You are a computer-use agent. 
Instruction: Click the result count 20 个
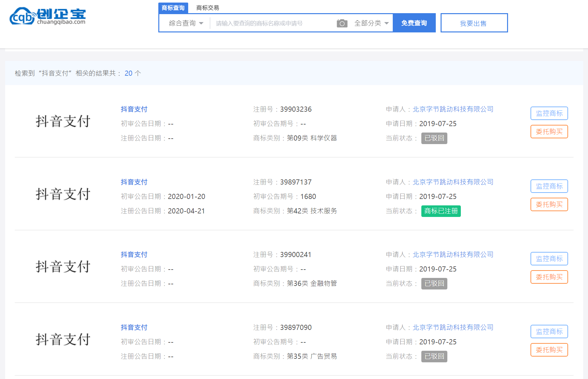pyautogui.click(x=133, y=73)
